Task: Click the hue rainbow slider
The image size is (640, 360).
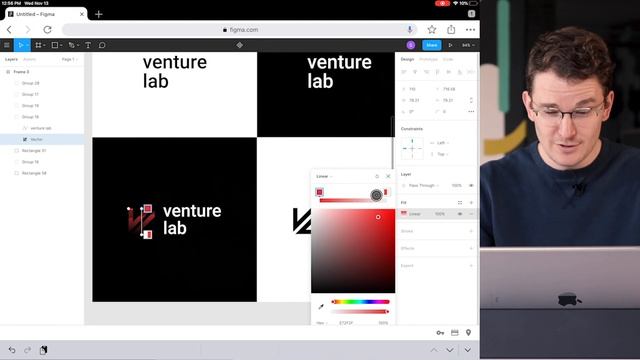Action: pyautogui.click(x=361, y=302)
